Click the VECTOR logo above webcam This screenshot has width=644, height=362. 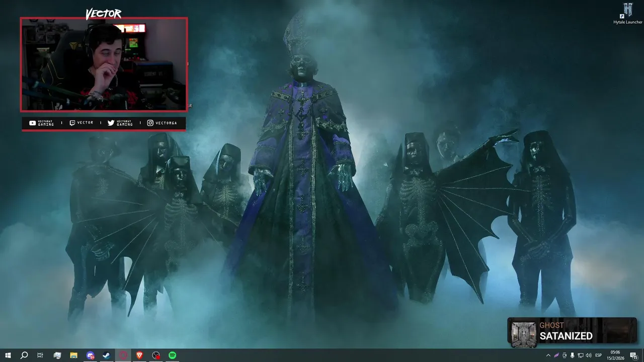[x=103, y=14]
